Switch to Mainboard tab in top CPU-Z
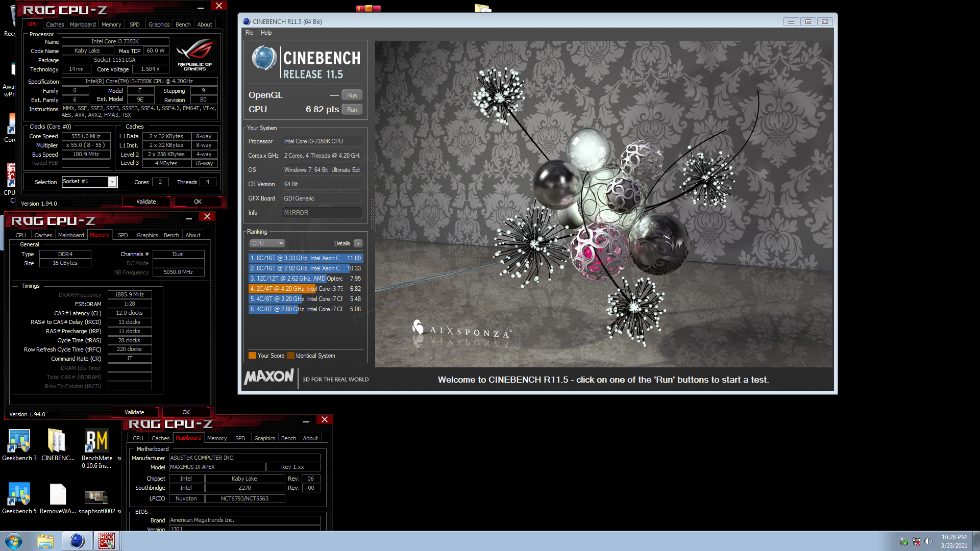The image size is (980, 551). [83, 24]
